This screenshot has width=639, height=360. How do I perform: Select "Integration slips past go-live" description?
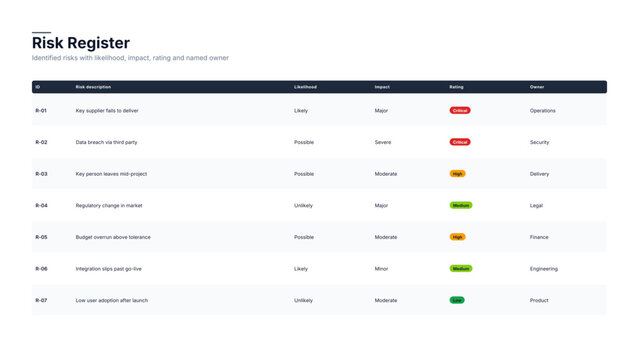(109, 269)
